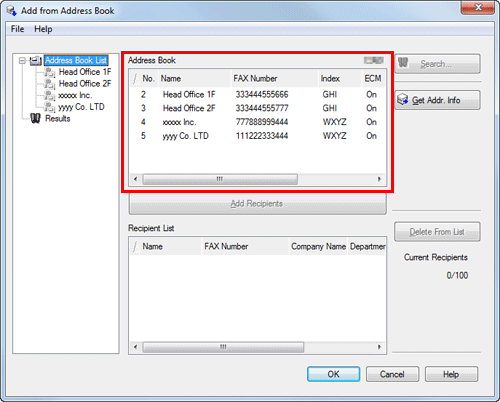Select yyyy Co. LTD in the tree
Screen dimensions: 500x402
pyautogui.click(x=81, y=107)
